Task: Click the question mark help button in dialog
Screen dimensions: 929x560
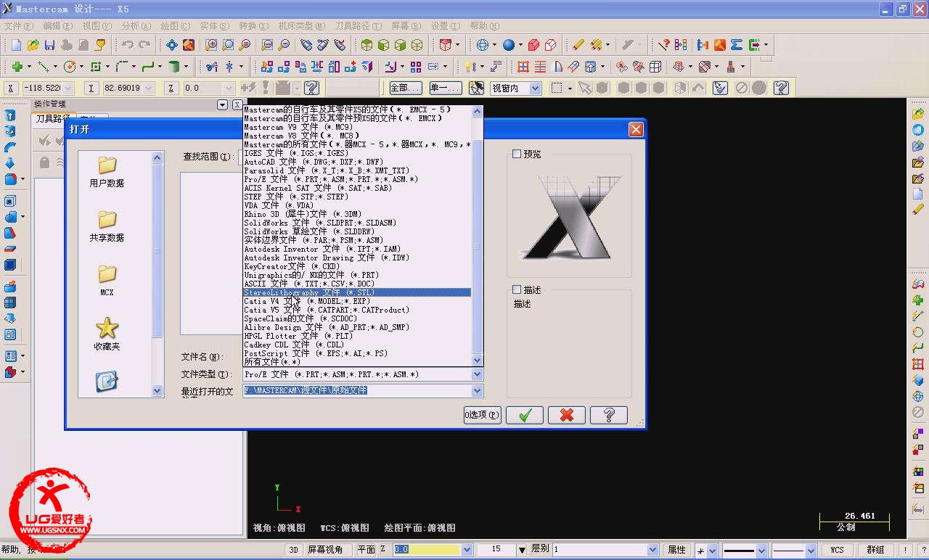Action: (609, 415)
